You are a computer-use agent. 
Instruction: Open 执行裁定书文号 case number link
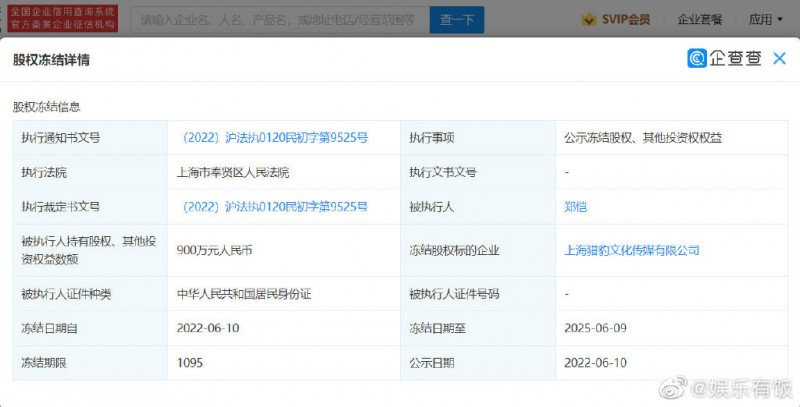pos(276,207)
